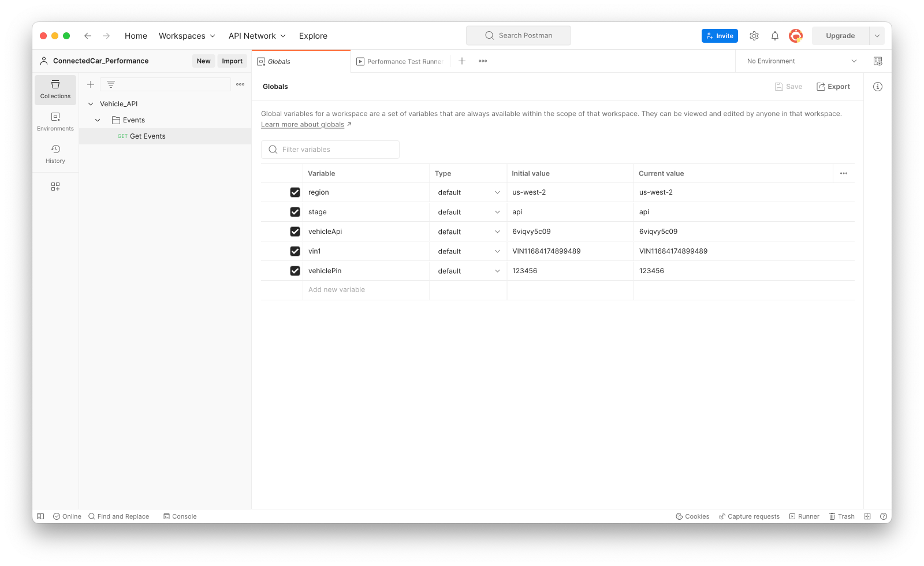Screen dimensions: 924x566
Task: Go forward with the right arrow
Action: click(106, 36)
